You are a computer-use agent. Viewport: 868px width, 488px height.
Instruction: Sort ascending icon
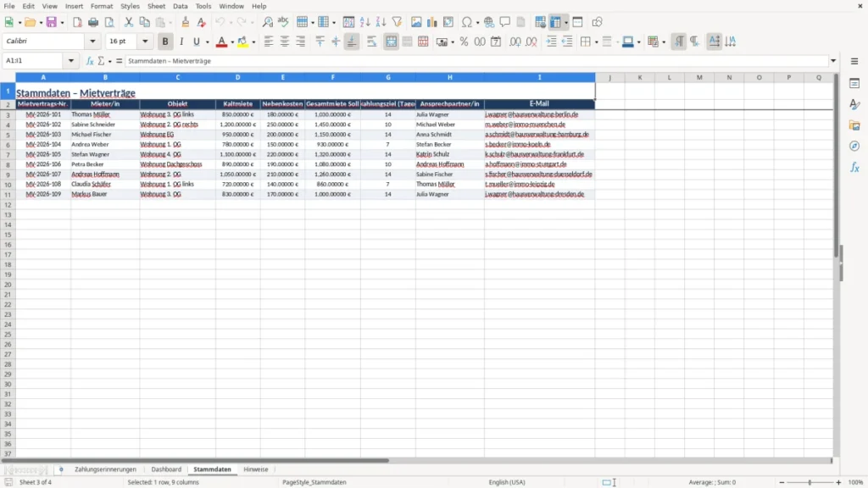click(x=364, y=22)
